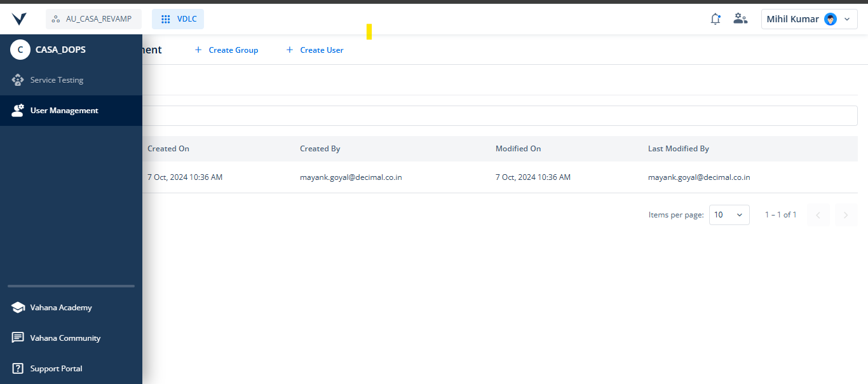Select CASA_DOPS application name in sidebar
This screenshot has height=384, width=868.
60,50
